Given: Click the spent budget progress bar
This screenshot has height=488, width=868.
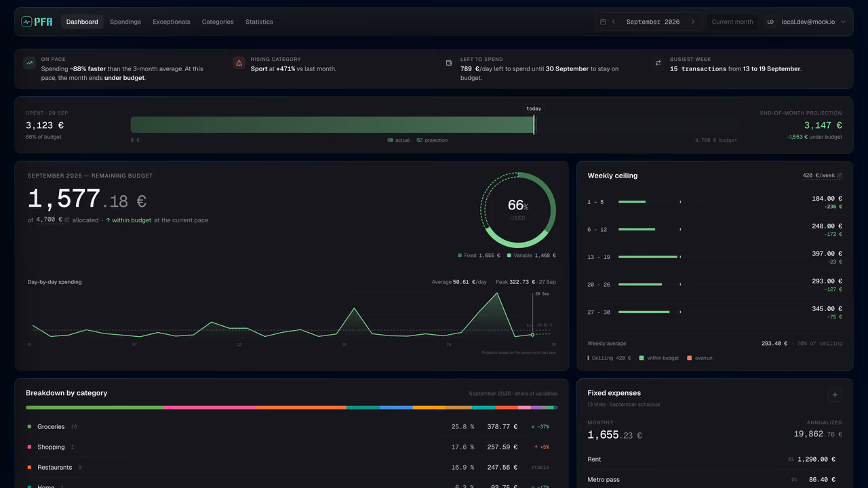Looking at the screenshot, I should point(332,125).
